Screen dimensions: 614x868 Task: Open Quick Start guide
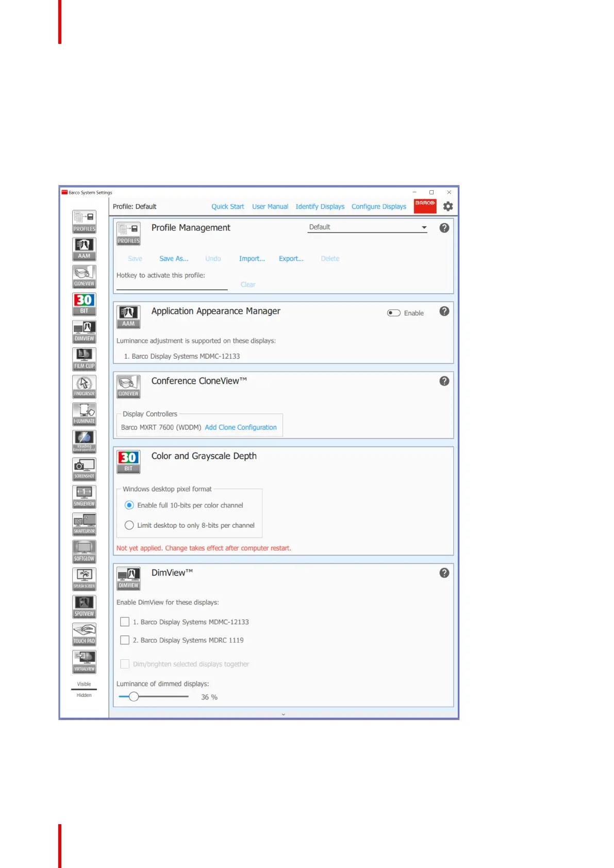tap(228, 207)
